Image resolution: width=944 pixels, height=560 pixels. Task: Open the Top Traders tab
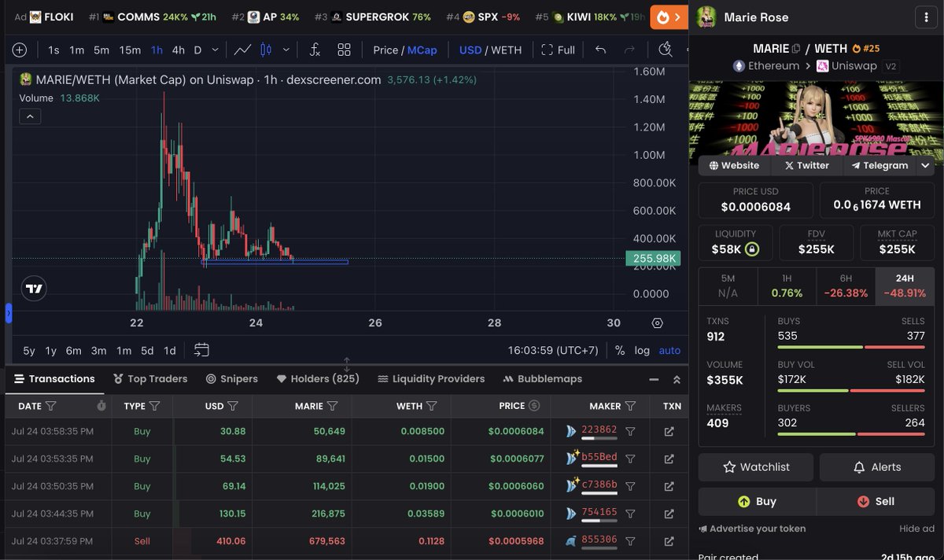click(150, 379)
